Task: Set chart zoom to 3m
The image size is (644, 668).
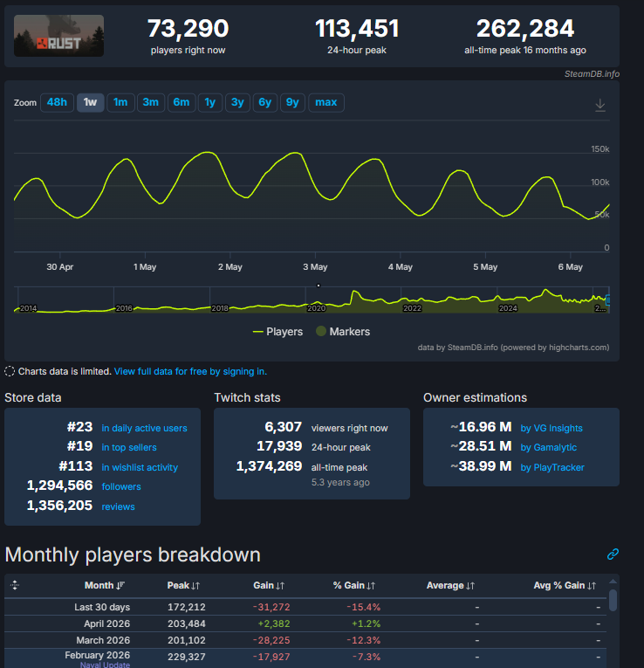Action: tap(151, 103)
